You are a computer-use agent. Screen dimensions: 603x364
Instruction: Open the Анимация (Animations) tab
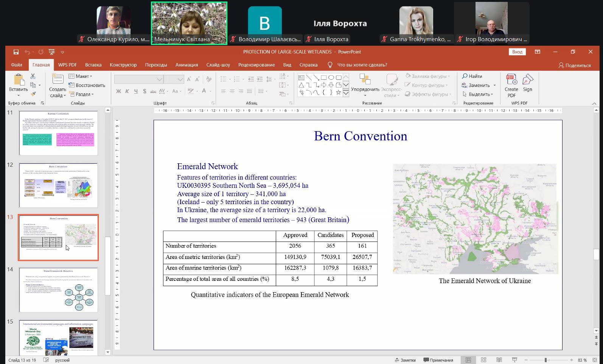point(186,65)
